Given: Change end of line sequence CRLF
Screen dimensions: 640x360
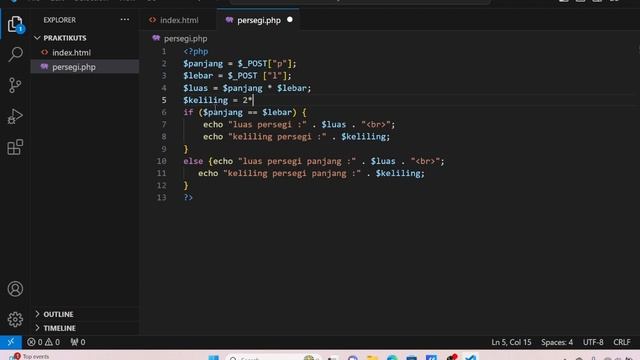Looking at the screenshot, I should 622,342.
